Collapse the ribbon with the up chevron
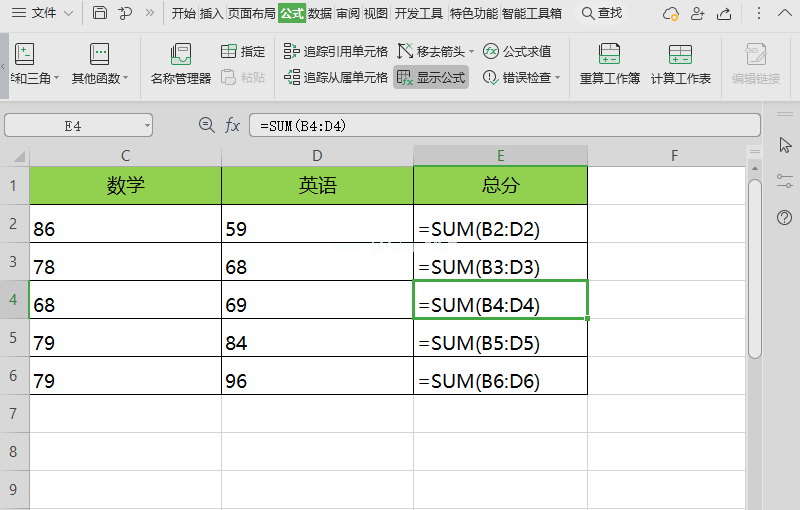This screenshot has width=800, height=510. pos(785,13)
